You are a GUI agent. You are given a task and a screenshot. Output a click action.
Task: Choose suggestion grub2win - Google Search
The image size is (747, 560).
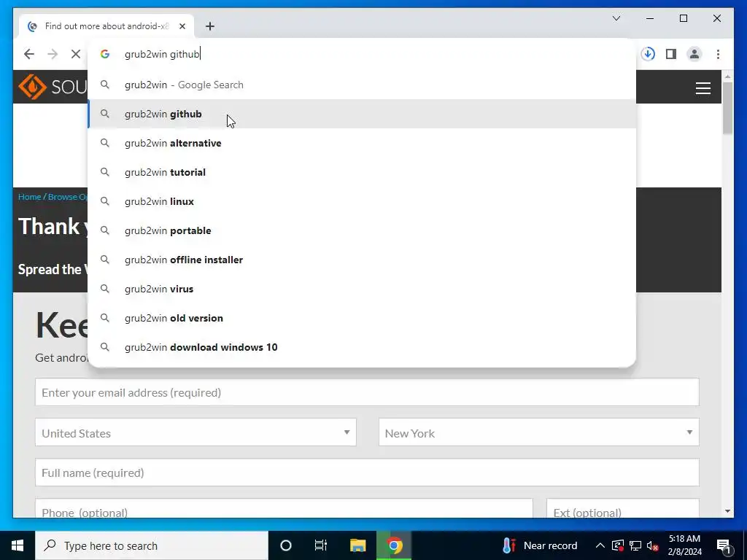[x=362, y=85]
